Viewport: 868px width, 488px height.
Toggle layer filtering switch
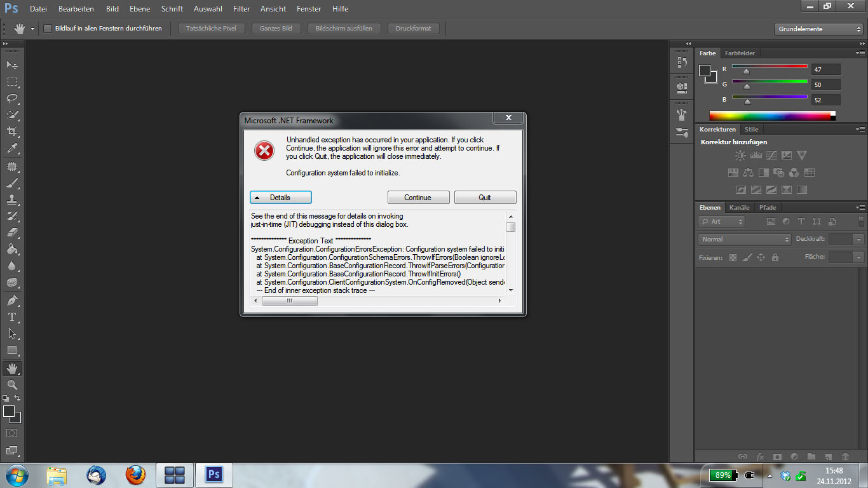point(861,221)
